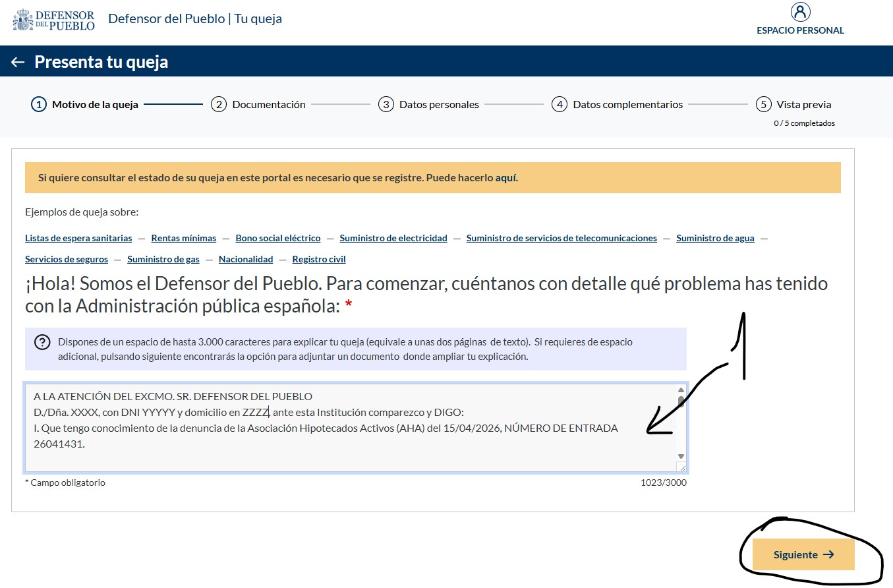Click the 'Defensor del Pueblo | Tu queja' title
This screenshot has height=588, width=893.
(x=195, y=18)
